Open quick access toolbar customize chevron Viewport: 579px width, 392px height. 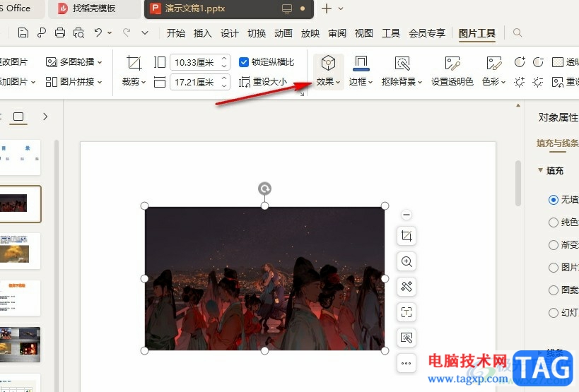(145, 32)
